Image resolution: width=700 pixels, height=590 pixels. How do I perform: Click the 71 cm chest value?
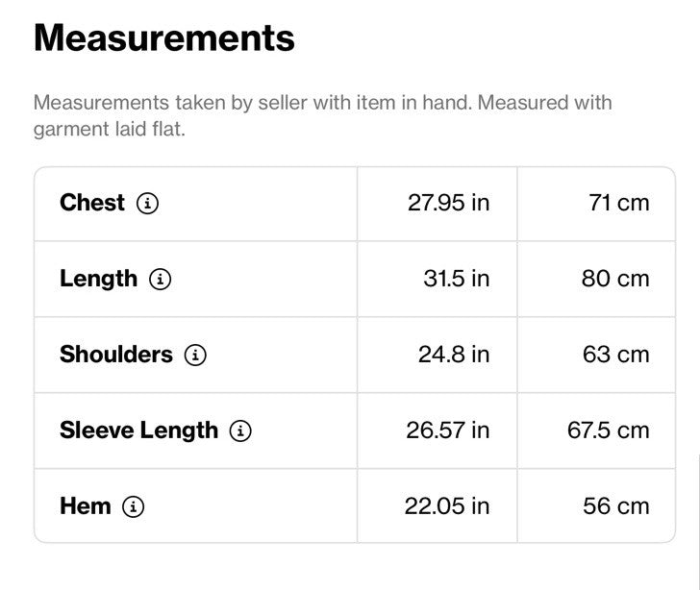[x=619, y=203]
